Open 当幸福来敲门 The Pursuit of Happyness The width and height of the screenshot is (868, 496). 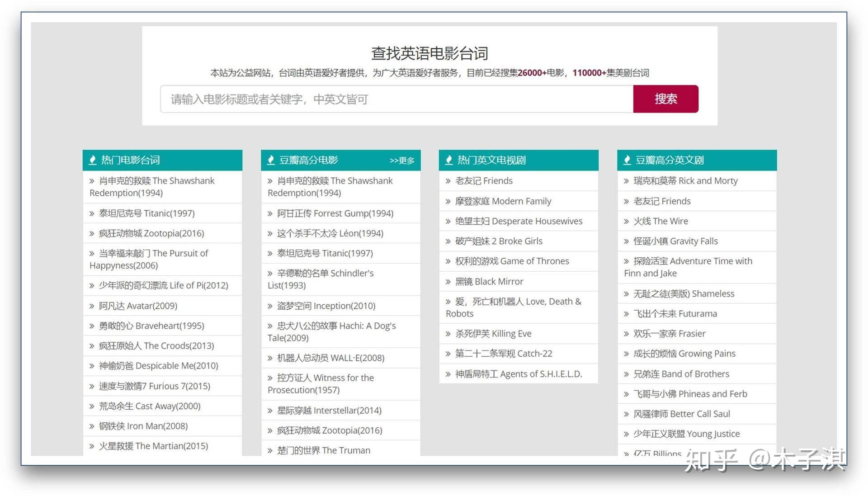coord(149,259)
